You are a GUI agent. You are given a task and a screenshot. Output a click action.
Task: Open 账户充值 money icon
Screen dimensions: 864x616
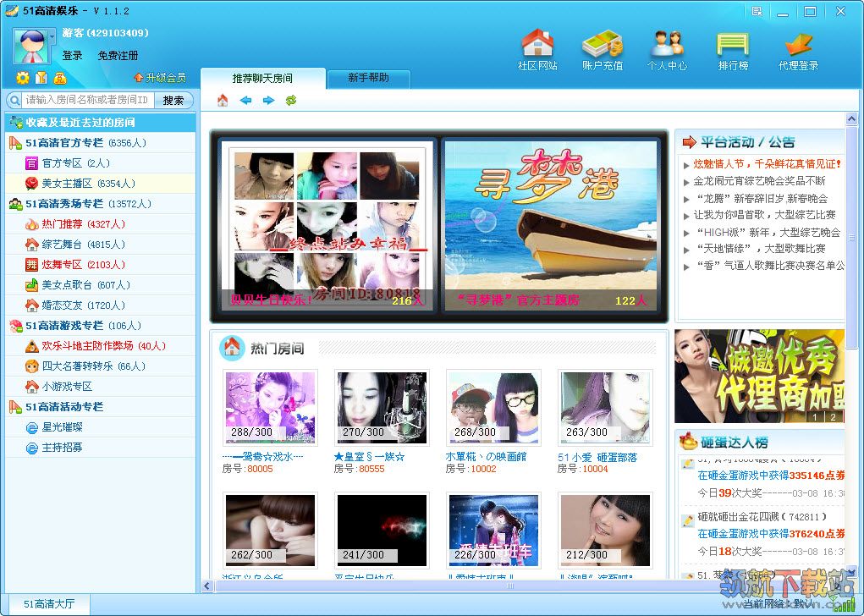click(x=603, y=43)
